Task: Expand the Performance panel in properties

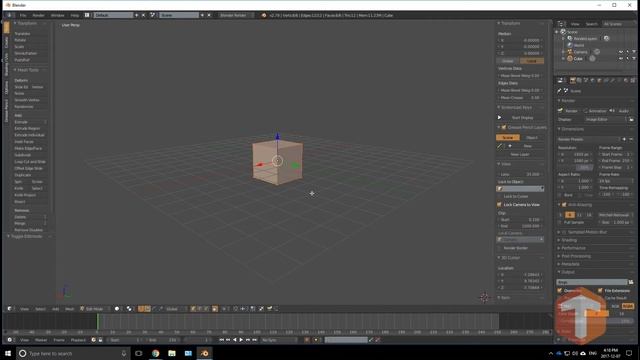Action: (573, 248)
